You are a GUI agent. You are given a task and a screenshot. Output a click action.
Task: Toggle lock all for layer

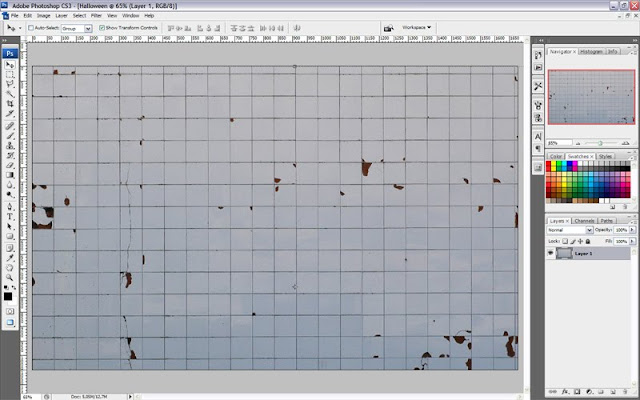588,241
